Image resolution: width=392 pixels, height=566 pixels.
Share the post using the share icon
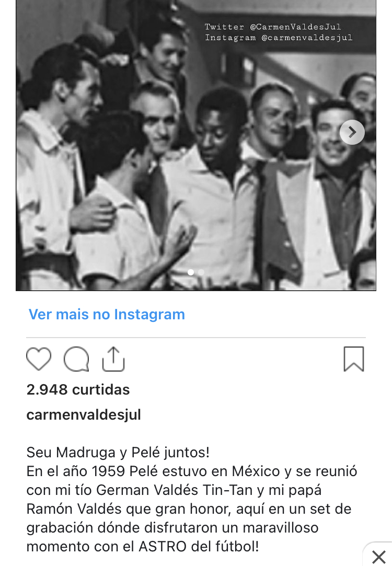click(113, 359)
